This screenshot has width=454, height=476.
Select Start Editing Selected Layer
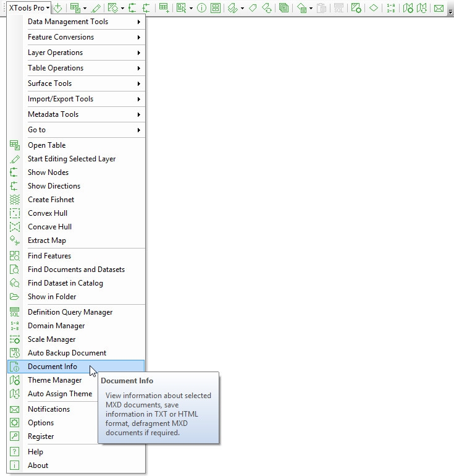[76, 159]
